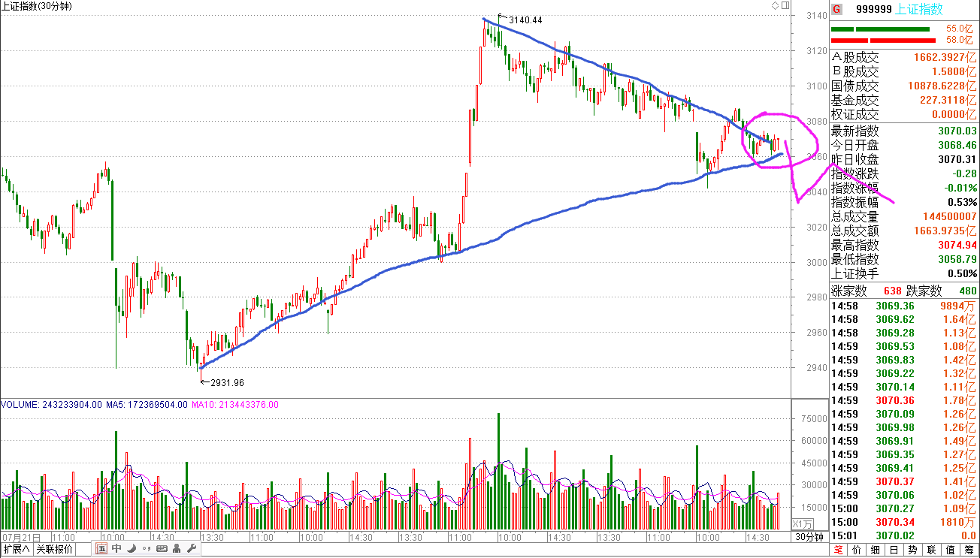Image resolution: width=980 pixels, height=558 pixels.
Task: Expand the 扩展∧ panel
Action: click(x=17, y=549)
